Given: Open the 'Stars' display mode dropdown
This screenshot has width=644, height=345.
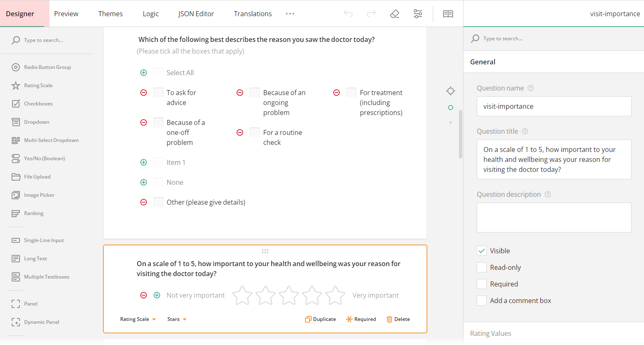Looking at the screenshot, I should click(177, 319).
